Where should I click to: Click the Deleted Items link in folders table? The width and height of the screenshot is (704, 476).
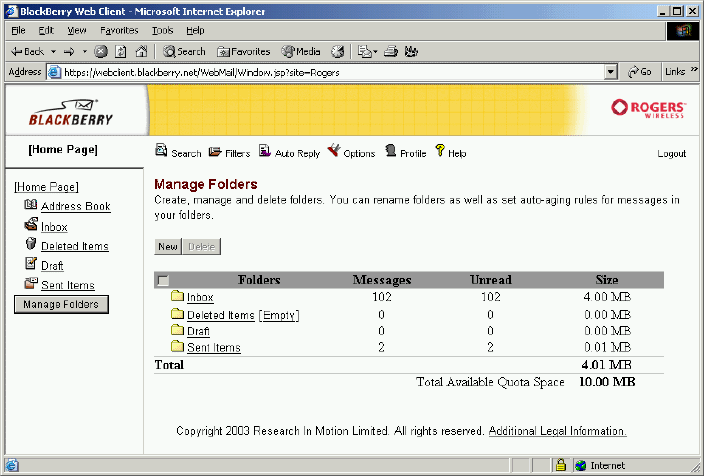click(220, 315)
